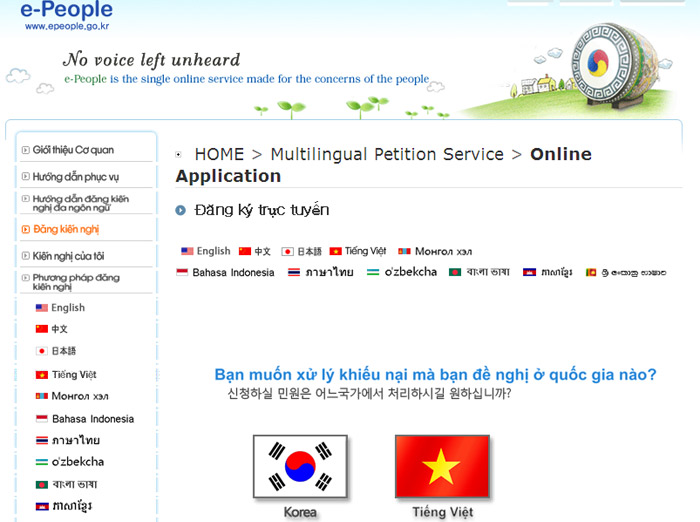Image resolution: width=700 pixels, height=522 pixels.
Task: Click the Bangladesh flag in the sidebar
Action: coord(42,484)
